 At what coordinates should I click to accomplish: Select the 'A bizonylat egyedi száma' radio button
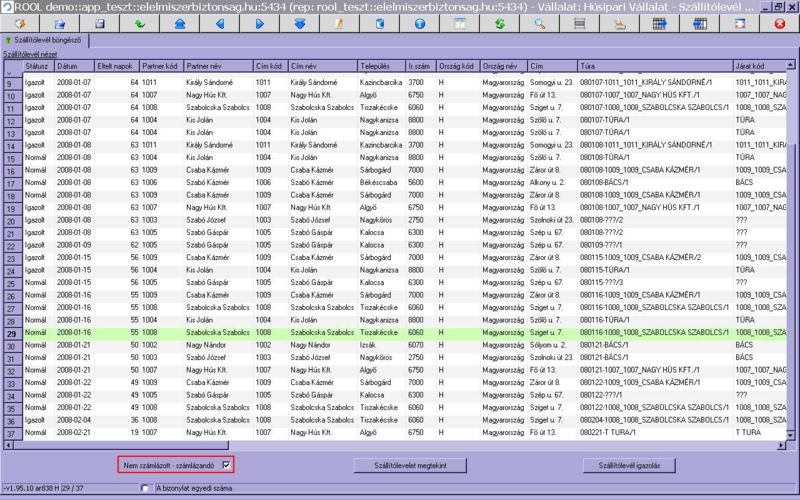pos(146,489)
